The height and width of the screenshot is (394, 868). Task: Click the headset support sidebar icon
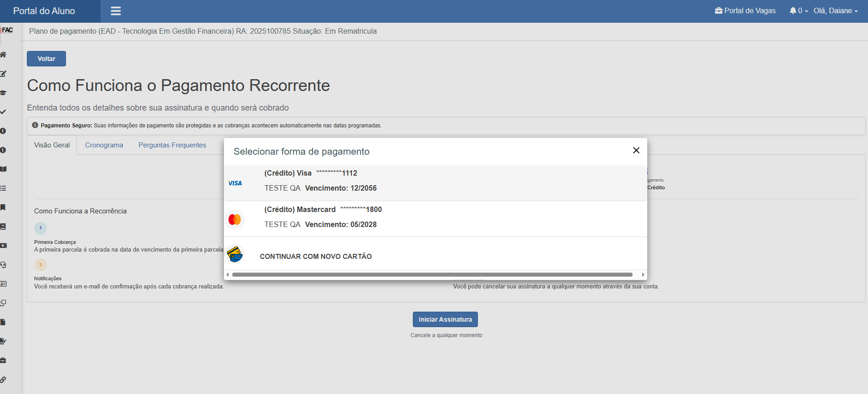3,265
